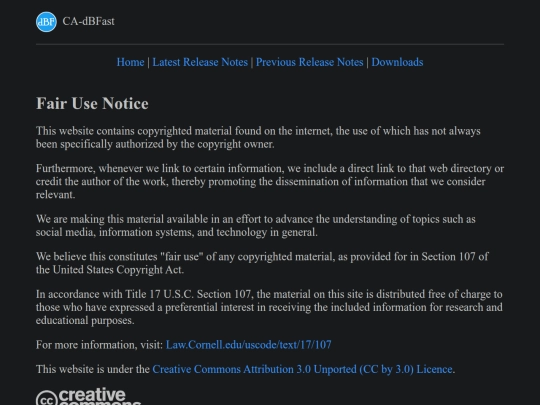This screenshot has width=540, height=405.
Task: Click the Creative Commons logo image
Action: [89, 396]
